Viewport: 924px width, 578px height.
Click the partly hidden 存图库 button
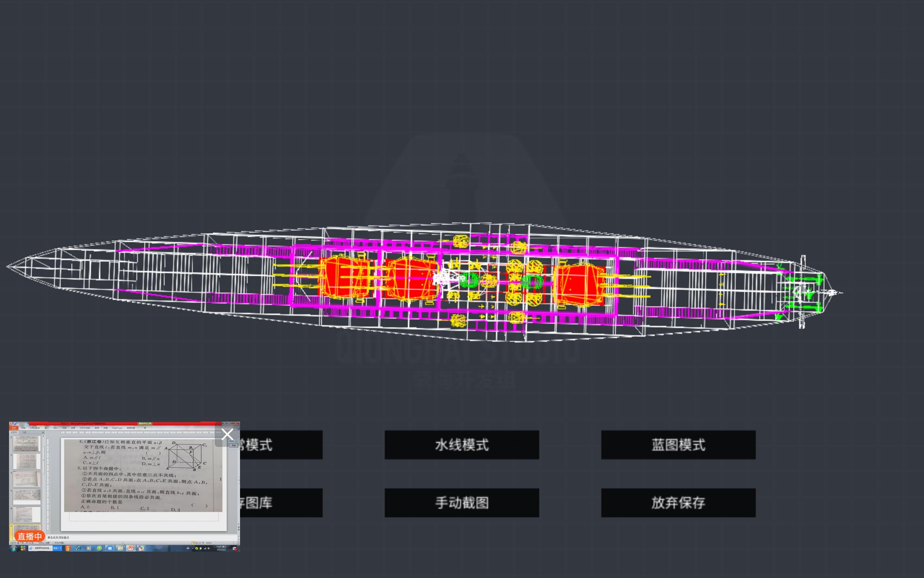pyautogui.click(x=282, y=502)
